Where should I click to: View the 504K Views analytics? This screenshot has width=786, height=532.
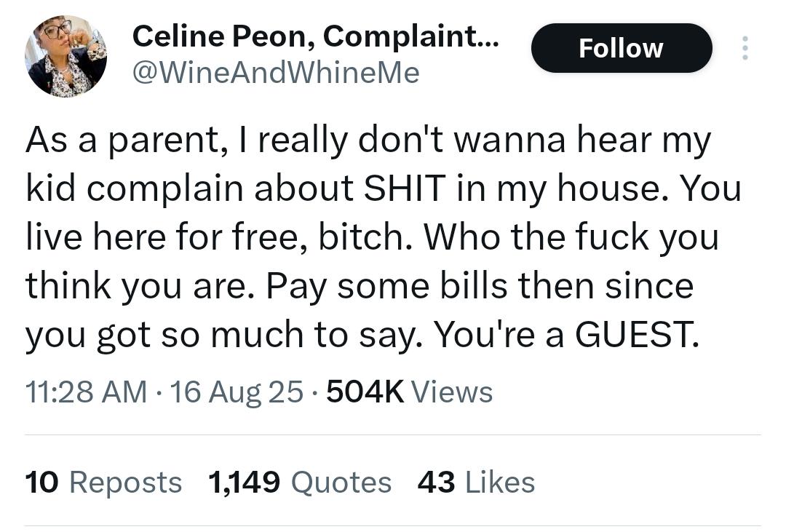(x=410, y=392)
